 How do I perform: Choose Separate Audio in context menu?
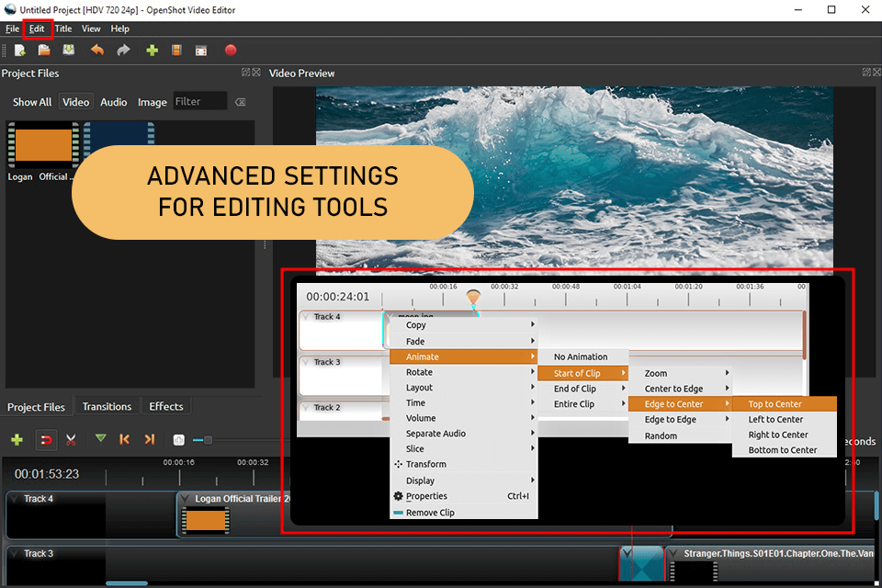463,434
